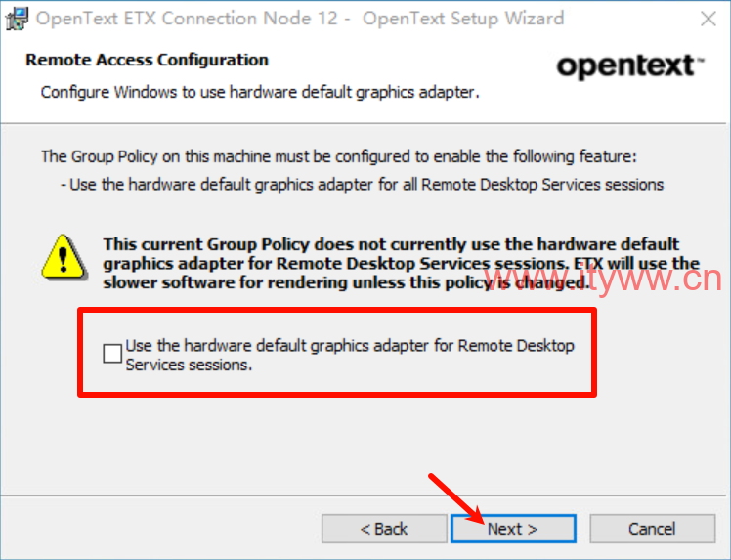Click the opentext logo

tap(629, 66)
